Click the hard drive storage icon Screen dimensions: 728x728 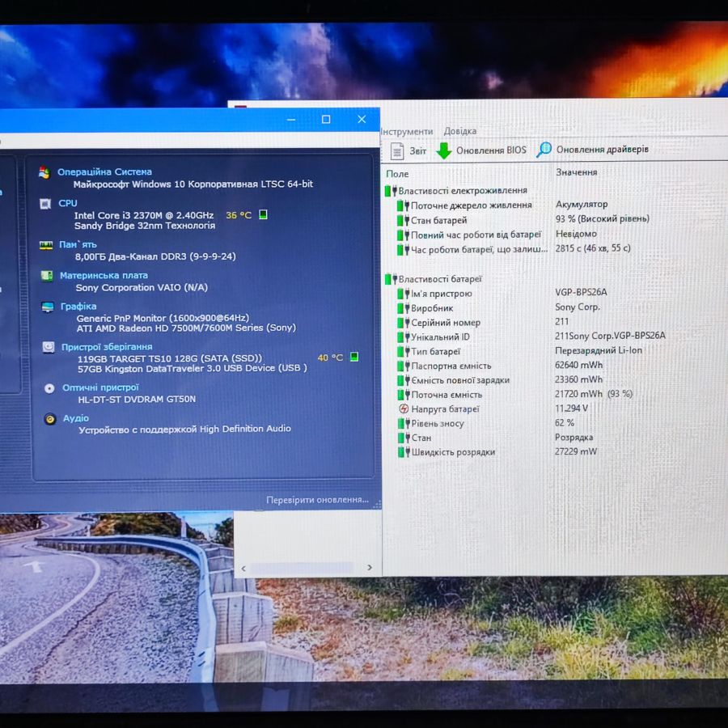click(49, 347)
